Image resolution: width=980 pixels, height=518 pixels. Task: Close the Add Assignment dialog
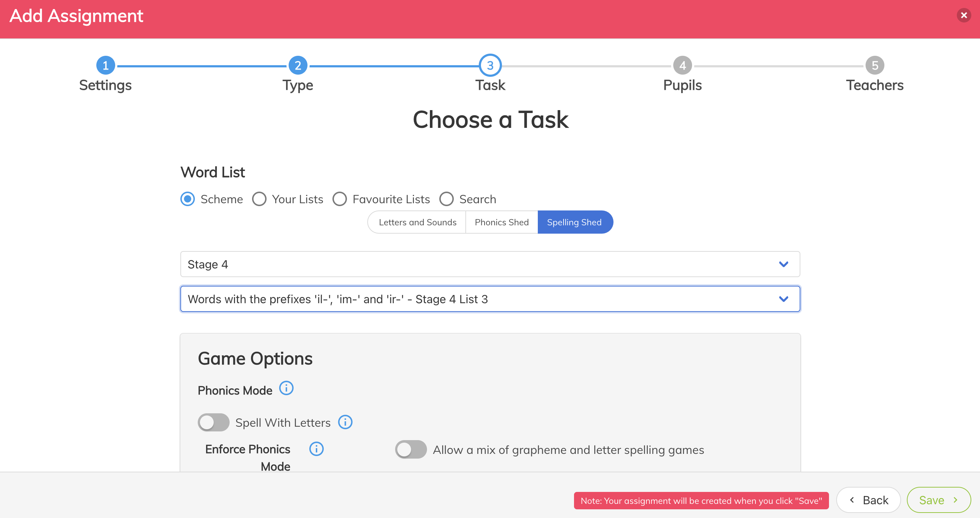point(964,16)
